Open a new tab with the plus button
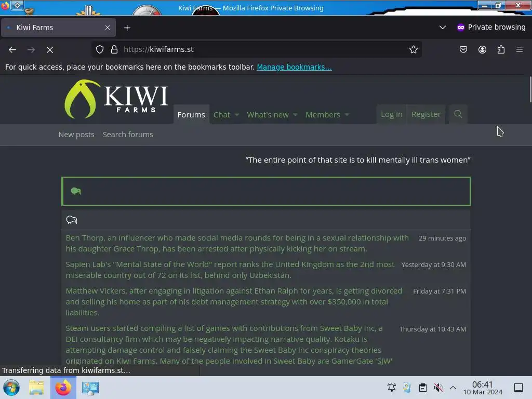Image resolution: width=532 pixels, height=399 pixels. pyautogui.click(x=127, y=28)
